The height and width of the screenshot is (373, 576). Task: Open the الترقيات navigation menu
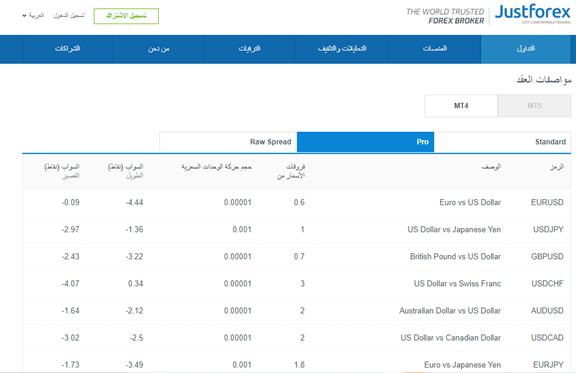pos(249,49)
